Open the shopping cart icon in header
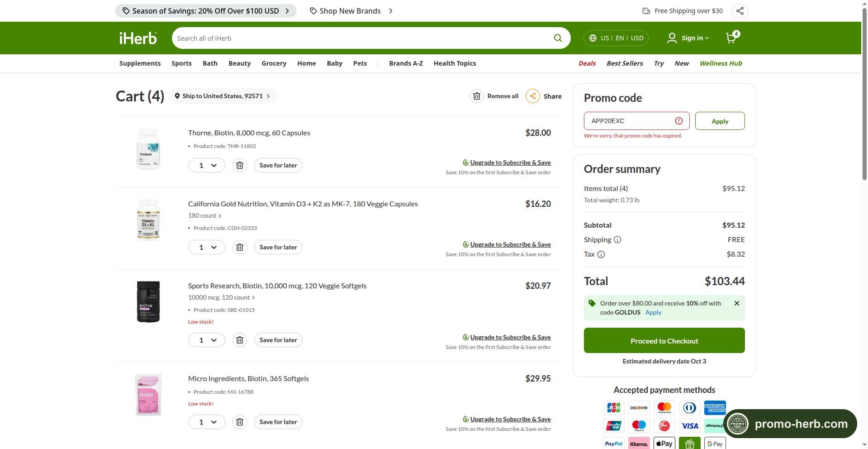The height and width of the screenshot is (449, 868). pos(732,38)
